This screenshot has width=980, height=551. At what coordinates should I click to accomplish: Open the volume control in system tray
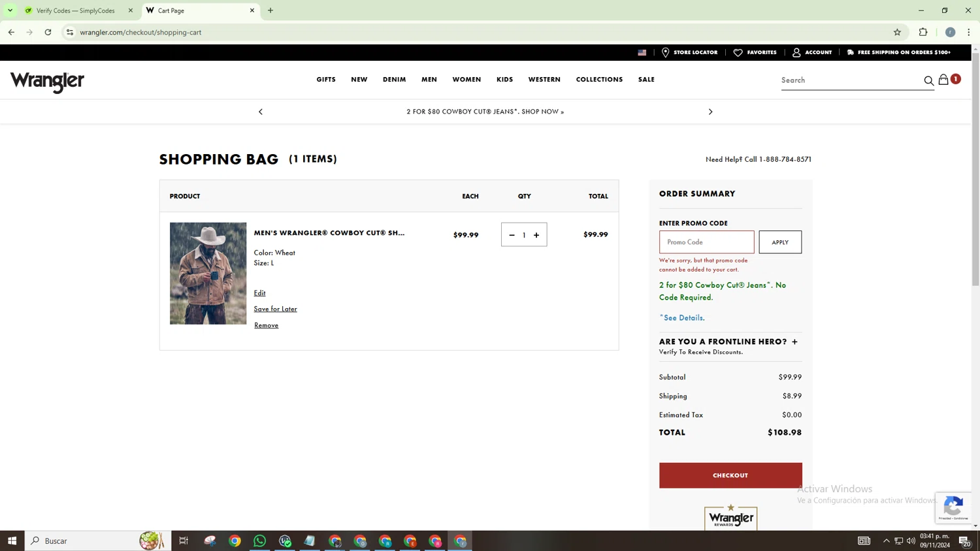[x=911, y=541]
